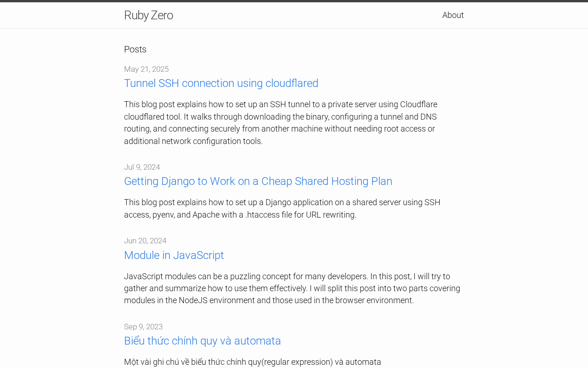
Task: Click the Vietnamese regular expression summary text
Action: [252, 362]
